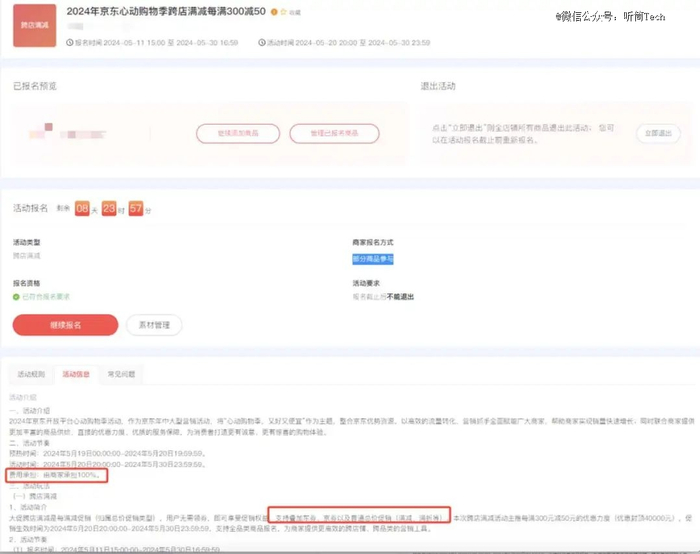Click the orange info icon beside the activity title
This screenshot has height=554, width=700.
[274, 12]
